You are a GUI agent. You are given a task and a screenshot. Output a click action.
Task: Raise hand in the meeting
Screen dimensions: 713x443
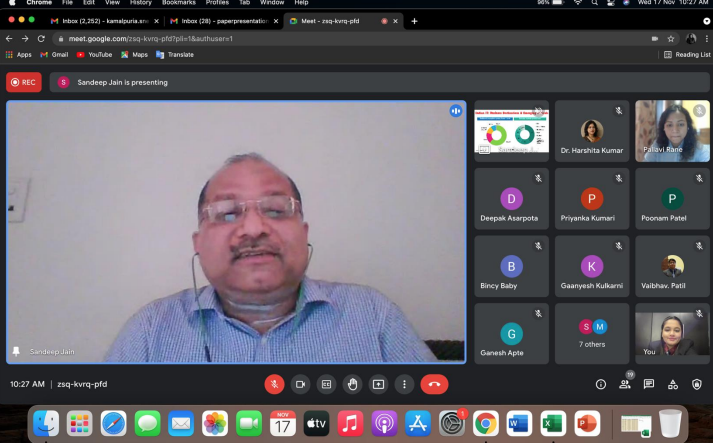click(352, 384)
